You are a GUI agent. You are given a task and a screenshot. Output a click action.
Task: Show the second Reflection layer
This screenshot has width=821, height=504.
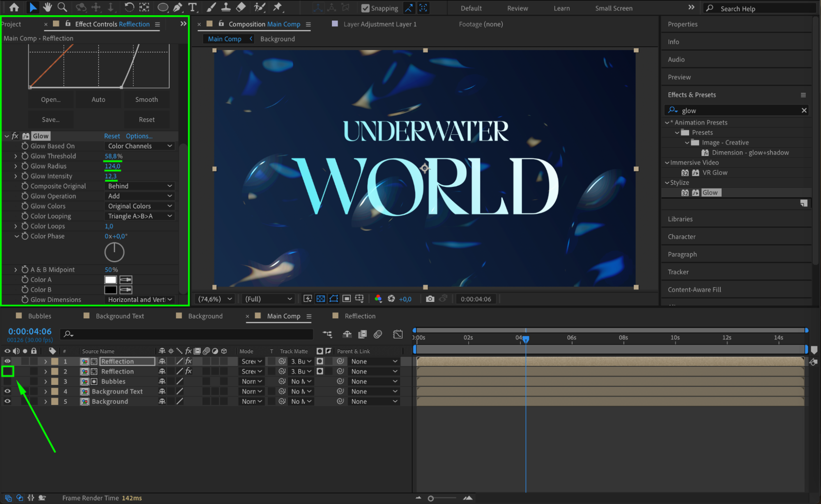(x=7, y=371)
